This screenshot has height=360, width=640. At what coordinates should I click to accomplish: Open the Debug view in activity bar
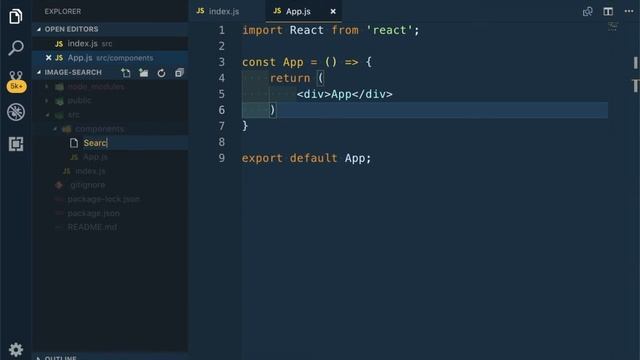coord(16,112)
